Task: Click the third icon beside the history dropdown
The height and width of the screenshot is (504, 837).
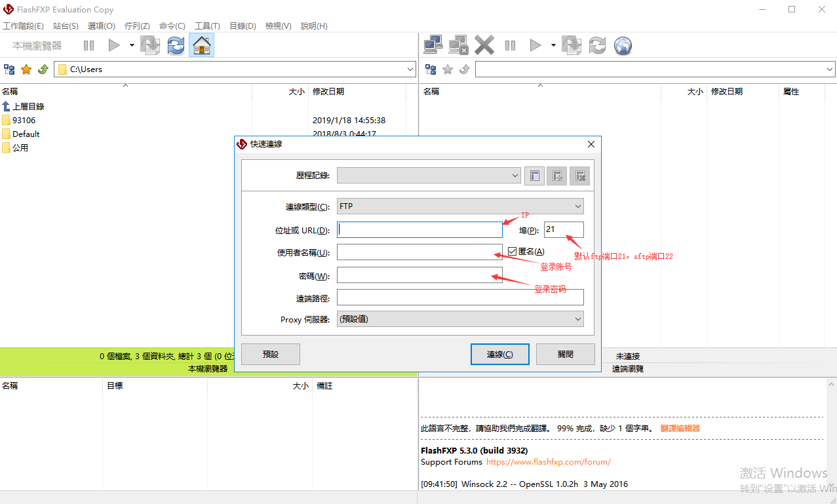Action: point(580,176)
